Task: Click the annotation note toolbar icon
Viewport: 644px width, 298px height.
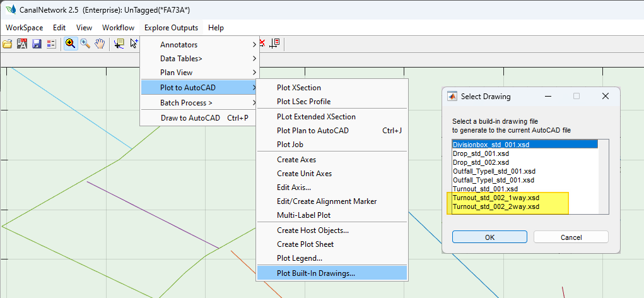Action: [119, 44]
